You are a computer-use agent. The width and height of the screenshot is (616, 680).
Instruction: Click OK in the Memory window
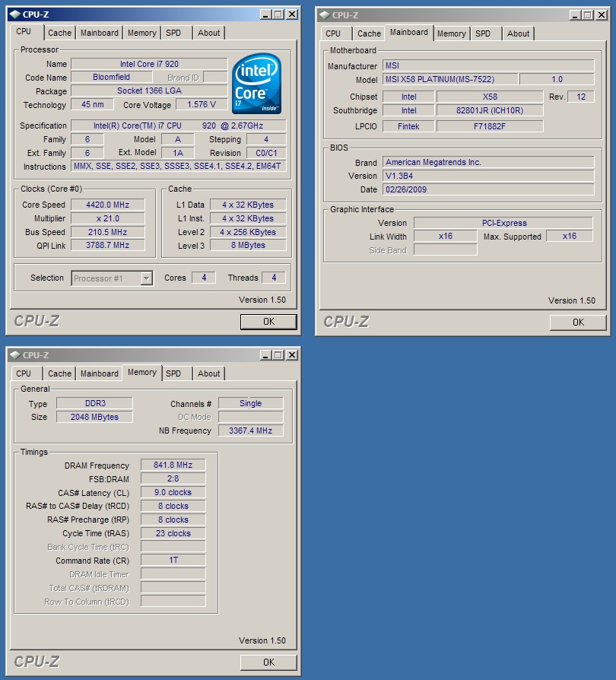pyautogui.click(x=268, y=663)
